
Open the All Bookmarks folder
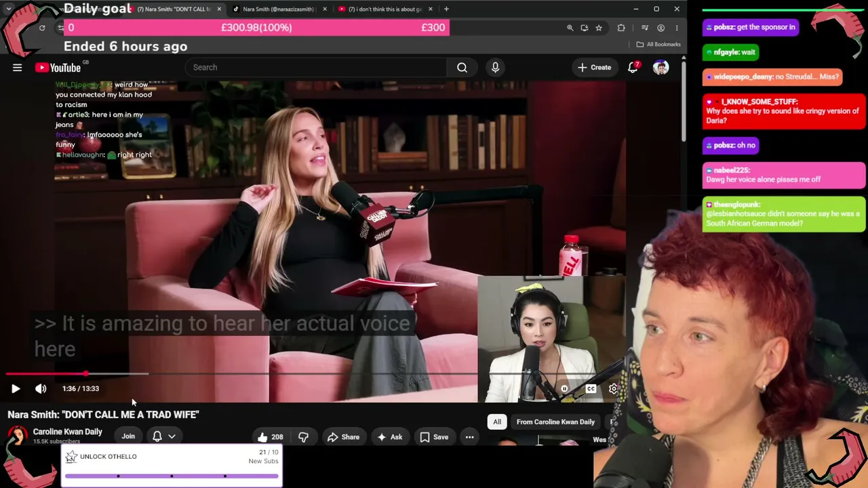click(x=658, y=44)
